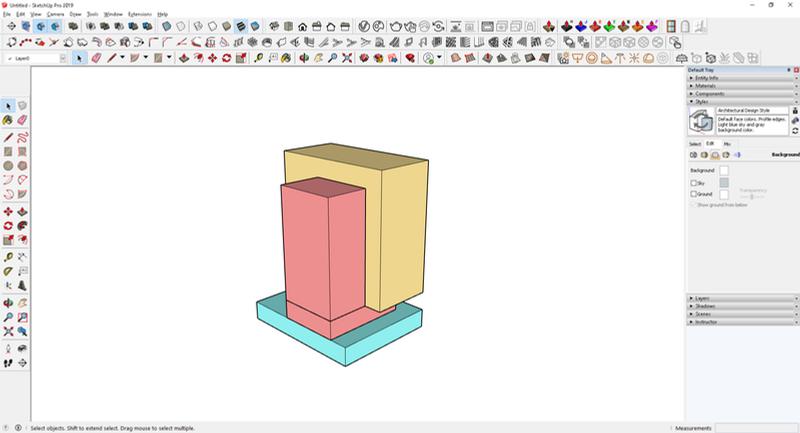Expand the Materials panel
800x433 pixels.
[743, 86]
